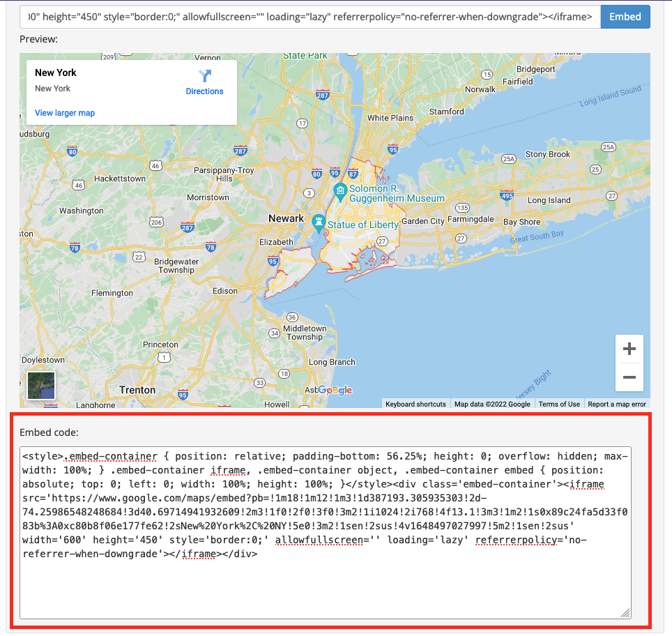Click the White Plains label
The image size is (672, 636).
(390, 118)
